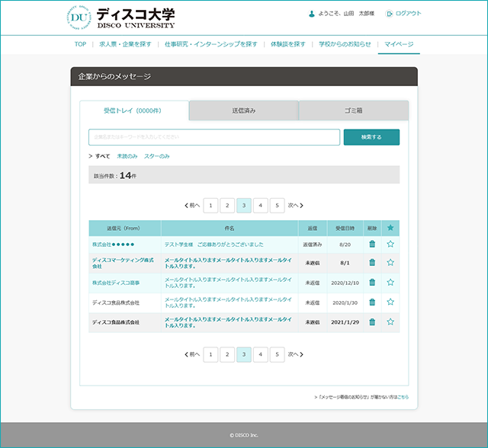
Task: Click the logout icon in header
Action: click(x=390, y=14)
